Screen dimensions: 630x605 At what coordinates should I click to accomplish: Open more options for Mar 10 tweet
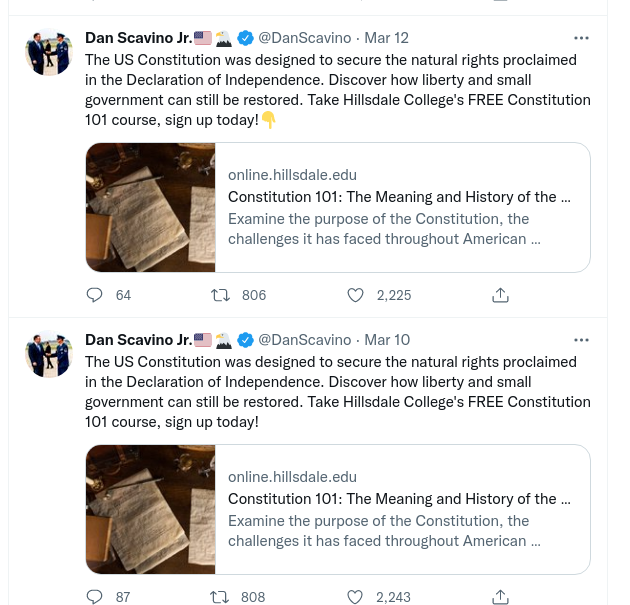point(580,340)
